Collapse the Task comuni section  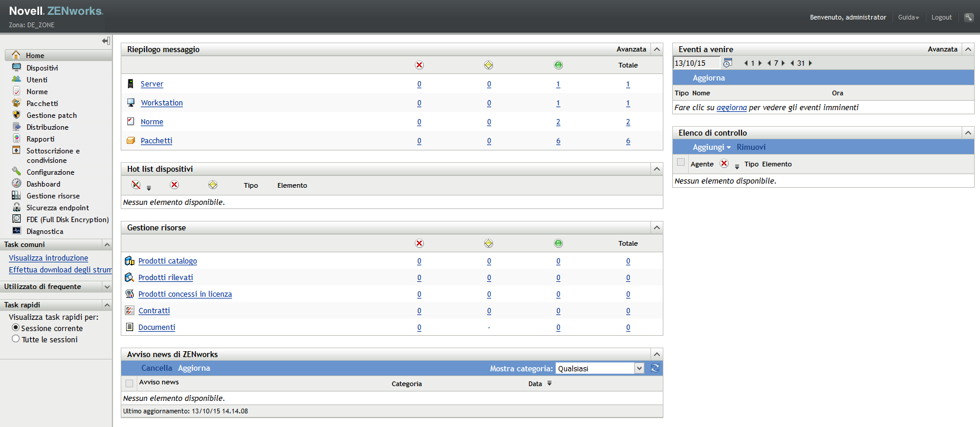tap(107, 245)
